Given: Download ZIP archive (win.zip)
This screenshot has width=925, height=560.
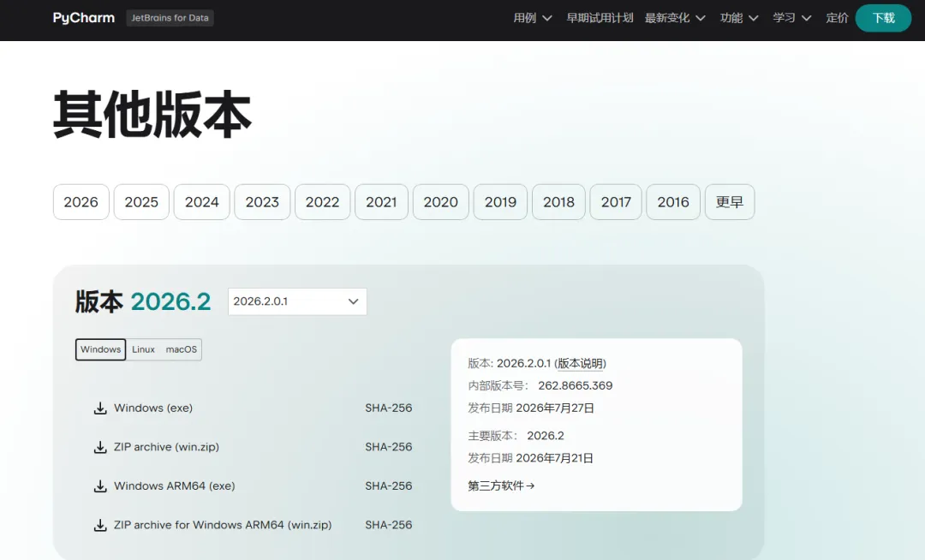Looking at the screenshot, I should click(x=166, y=447).
